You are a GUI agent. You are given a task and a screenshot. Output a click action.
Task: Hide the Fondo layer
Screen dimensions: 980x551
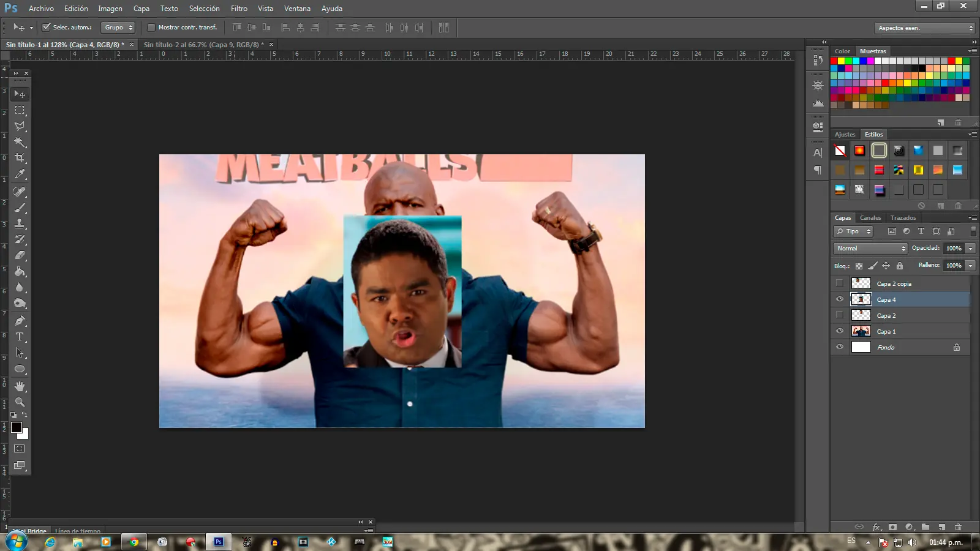coord(840,347)
